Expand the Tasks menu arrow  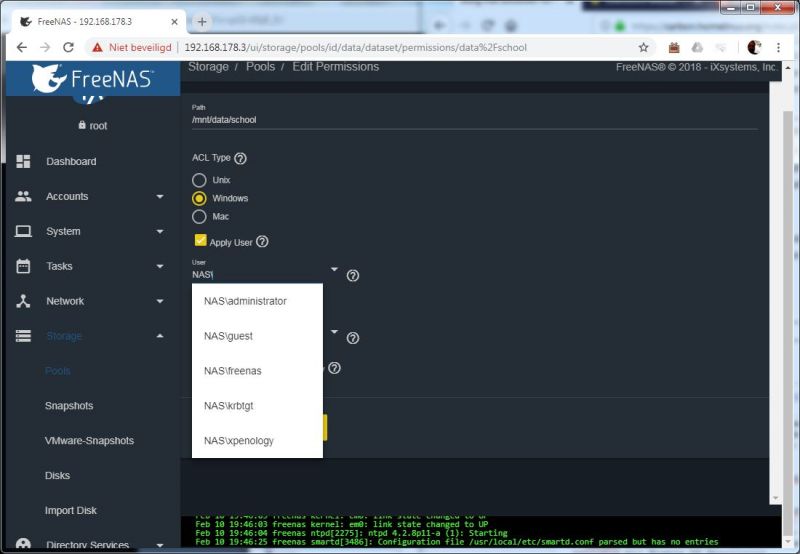pyautogui.click(x=160, y=266)
